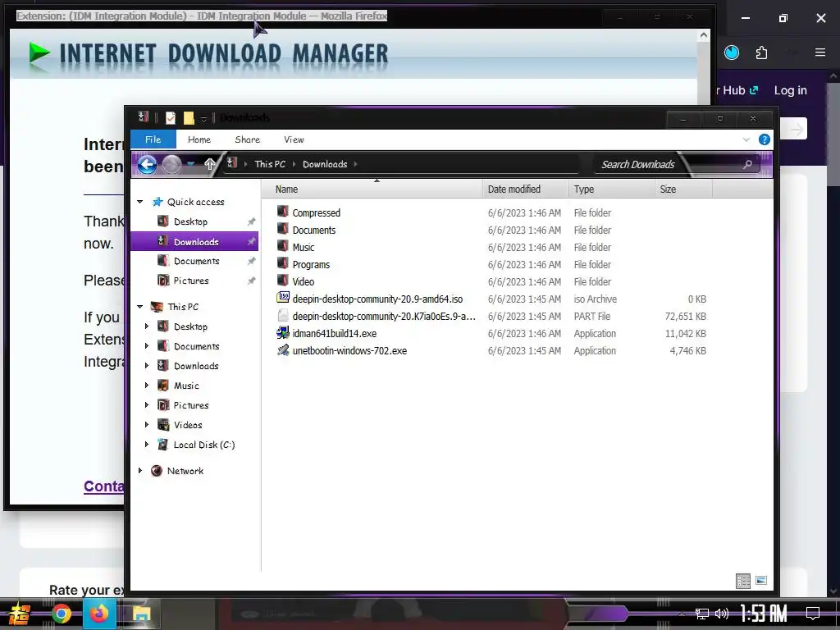The height and width of the screenshot is (630, 840).
Task: Select the unetbootin-windows-702.exe file icon
Action: 283,350
